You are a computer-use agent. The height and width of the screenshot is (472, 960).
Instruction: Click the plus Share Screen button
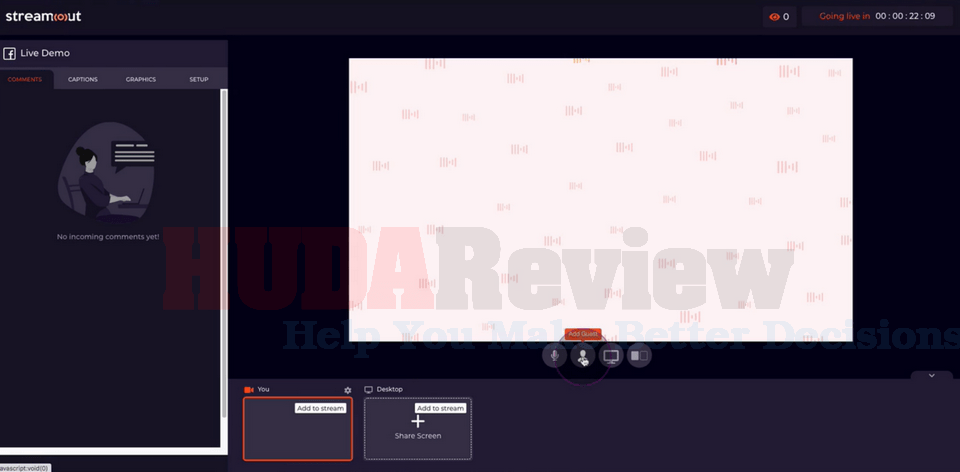pos(418,428)
